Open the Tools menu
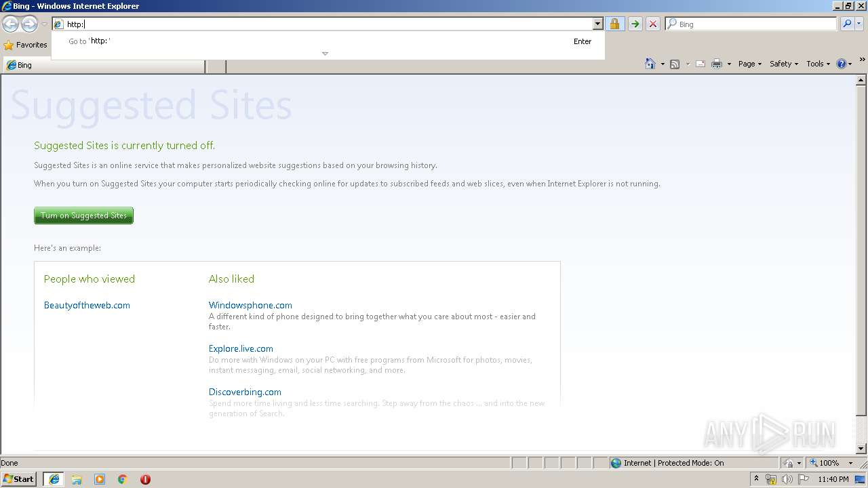The height and width of the screenshot is (488, 868). pos(818,64)
